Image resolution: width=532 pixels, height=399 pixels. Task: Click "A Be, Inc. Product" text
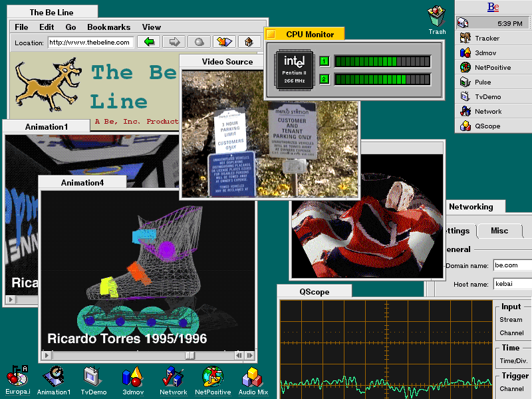tap(137, 122)
